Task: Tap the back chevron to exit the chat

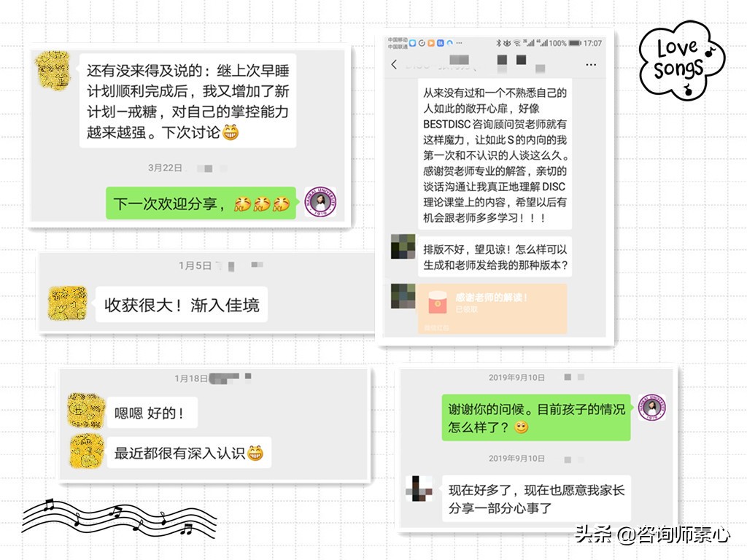Action: click(x=394, y=64)
